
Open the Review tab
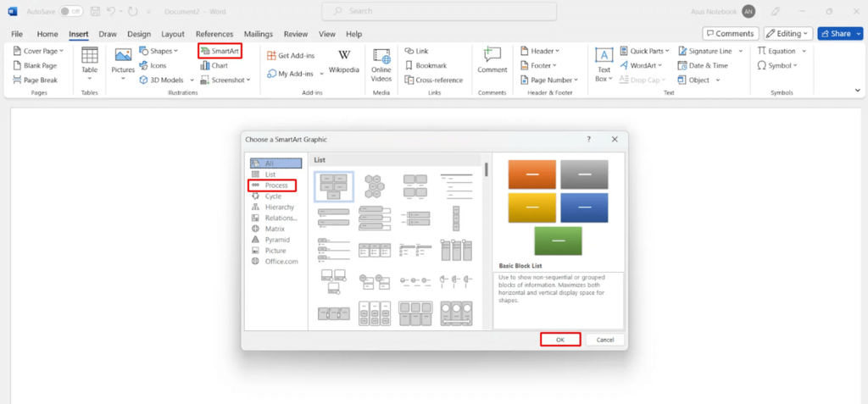pos(296,34)
